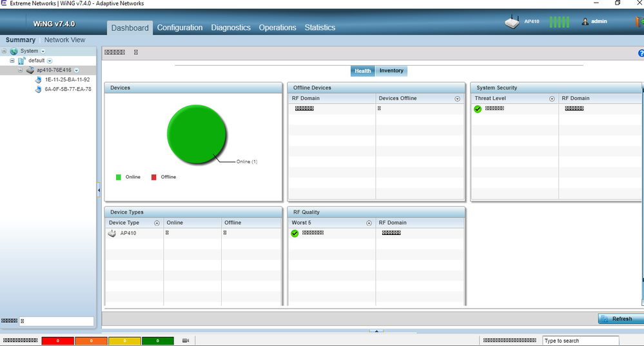Click the yellow minor alarm counter
The image size is (644, 346).
coord(124,341)
